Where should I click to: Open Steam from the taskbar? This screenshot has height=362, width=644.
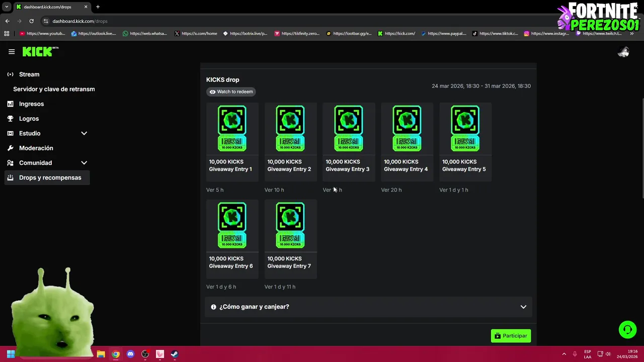174,354
